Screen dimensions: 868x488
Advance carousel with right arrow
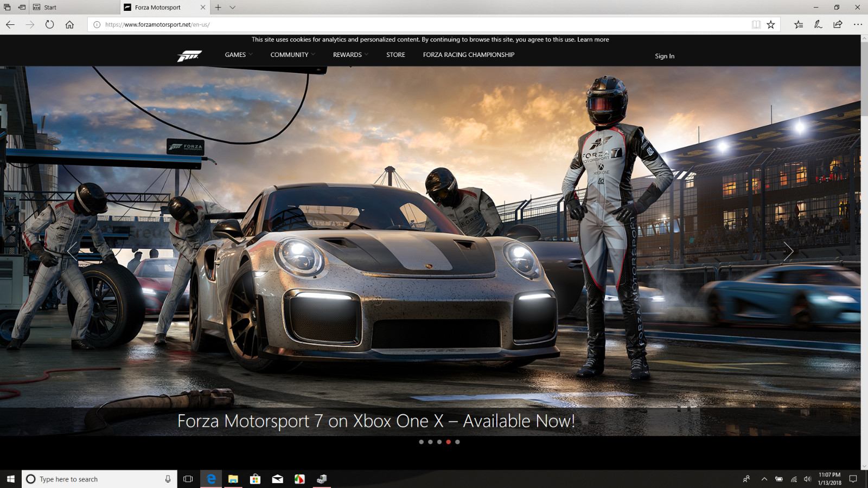pos(788,251)
